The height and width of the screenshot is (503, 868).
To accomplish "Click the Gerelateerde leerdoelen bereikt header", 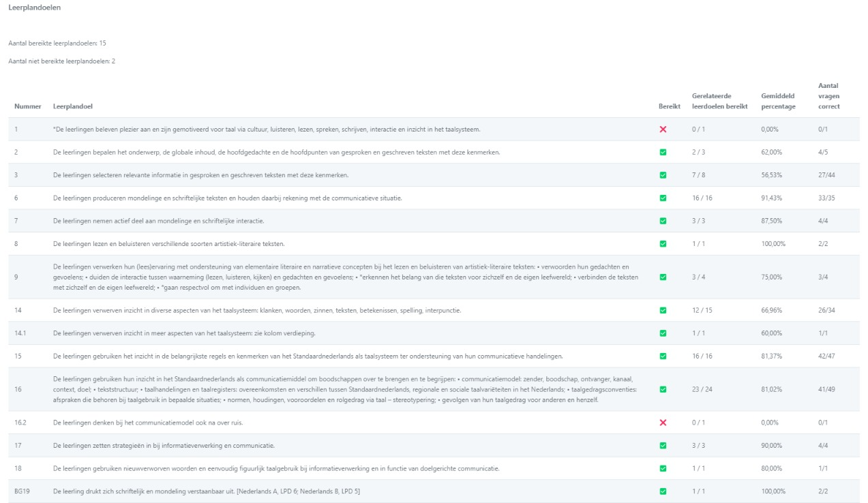I will coord(719,101).
